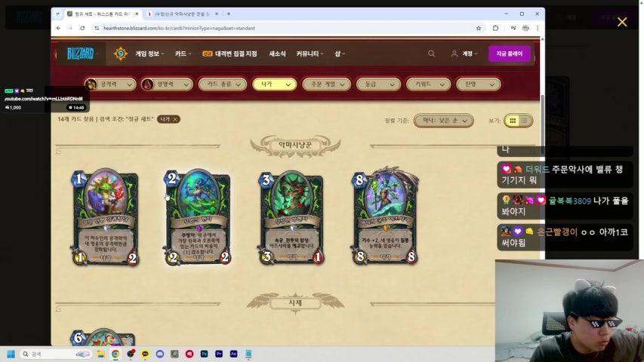Click the yellow X close overlay icon
Screen dimensions: 644x362
pyautogui.click(x=622, y=22)
